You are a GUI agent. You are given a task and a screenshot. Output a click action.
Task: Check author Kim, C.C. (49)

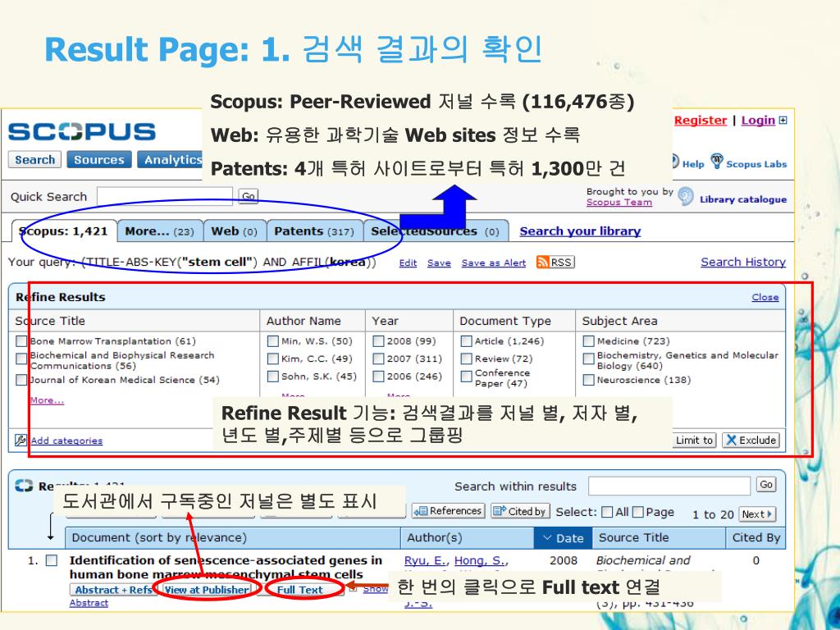(x=272, y=359)
